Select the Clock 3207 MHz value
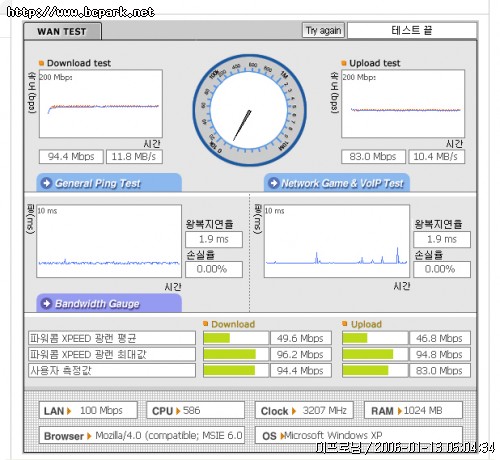This screenshot has width=500, height=460. coord(325,410)
